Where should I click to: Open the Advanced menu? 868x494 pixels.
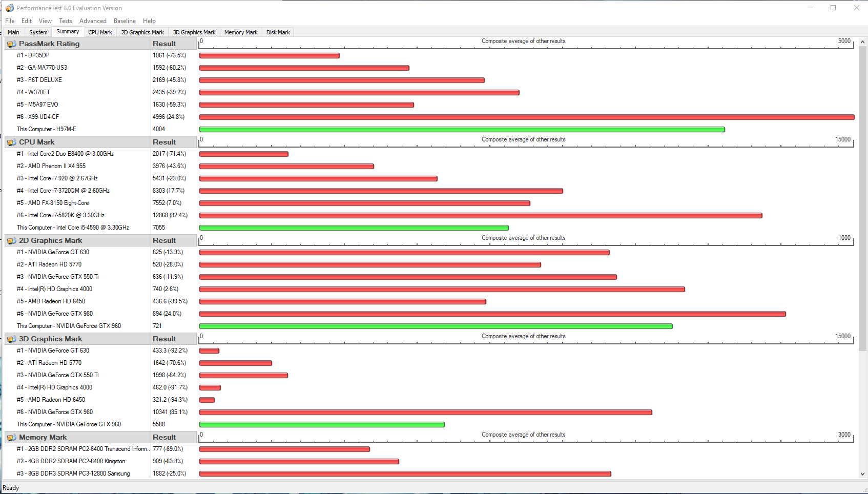click(x=93, y=21)
